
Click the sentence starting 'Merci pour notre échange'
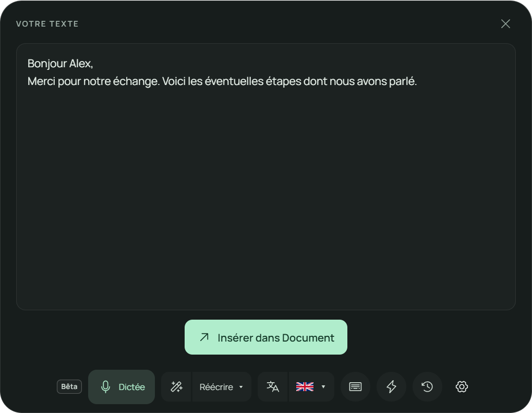tap(222, 81)
